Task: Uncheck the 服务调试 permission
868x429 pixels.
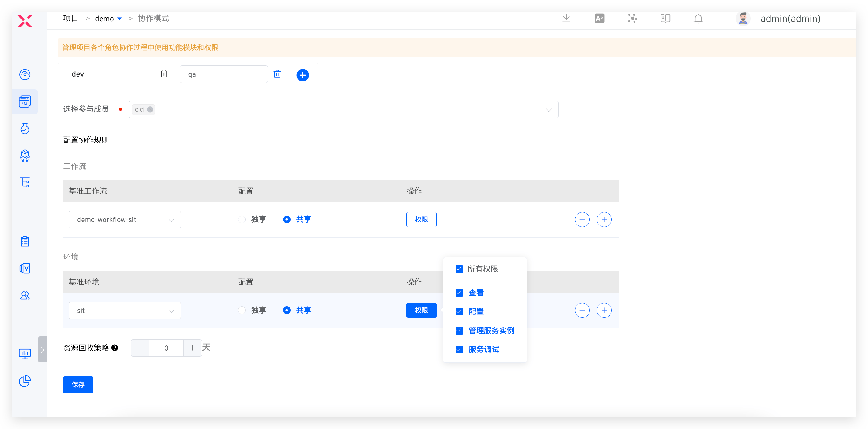Action: coord(459,349)
